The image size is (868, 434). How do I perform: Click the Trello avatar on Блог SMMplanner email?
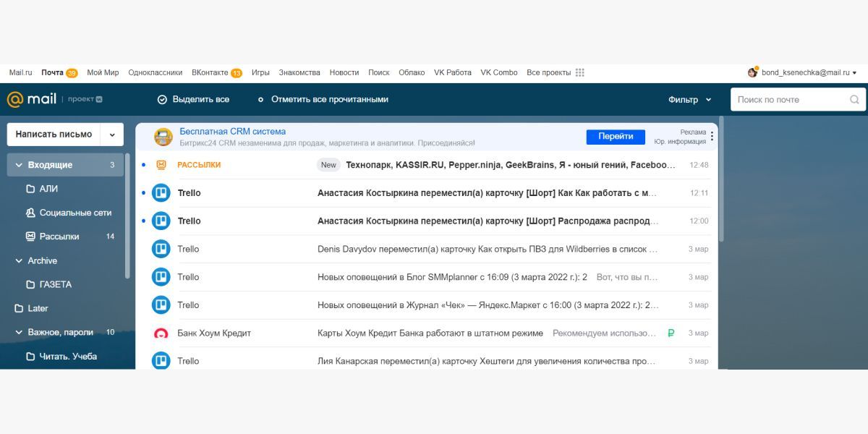pos(161,277)
